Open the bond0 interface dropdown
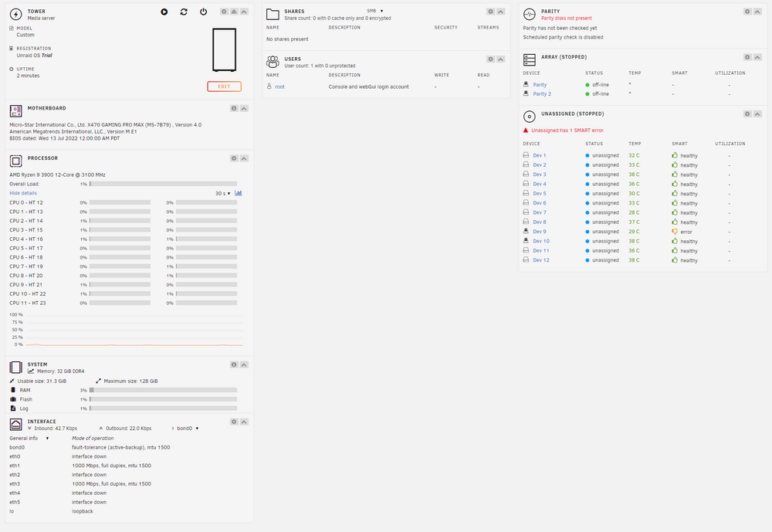The height and width of the screenshot is (532, 772). (188, 429)
